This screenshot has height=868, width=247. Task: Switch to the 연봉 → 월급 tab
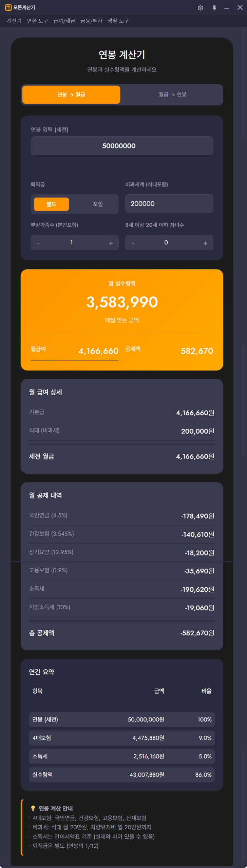[71, 95]
